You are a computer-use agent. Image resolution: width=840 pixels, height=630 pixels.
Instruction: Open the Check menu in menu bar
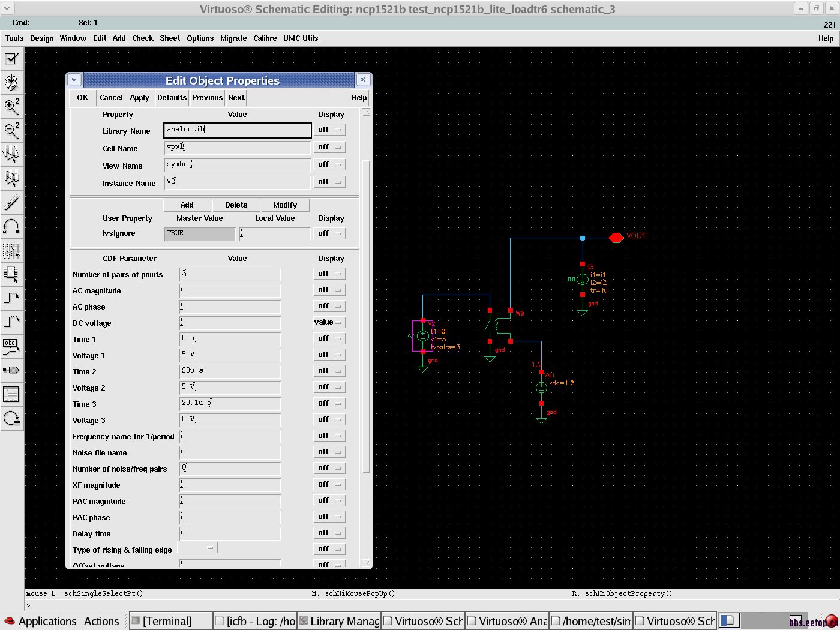click(142, 38)
